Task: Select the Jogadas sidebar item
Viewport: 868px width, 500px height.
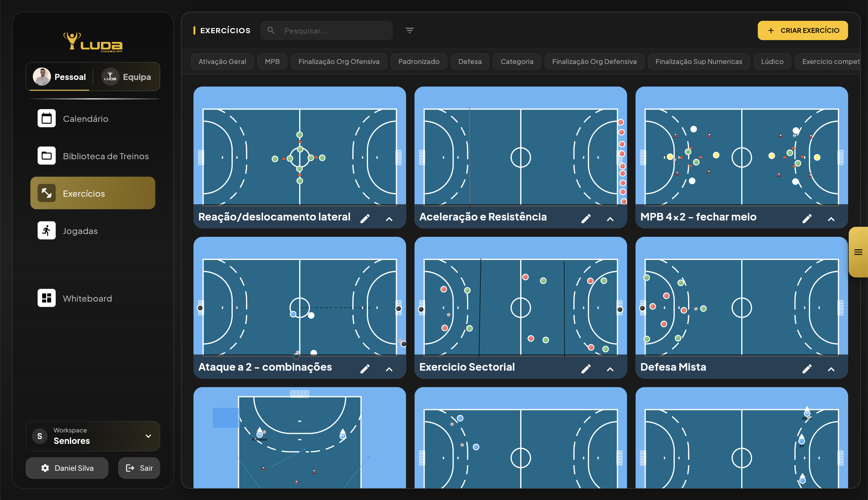Action: tap(80, 230)
